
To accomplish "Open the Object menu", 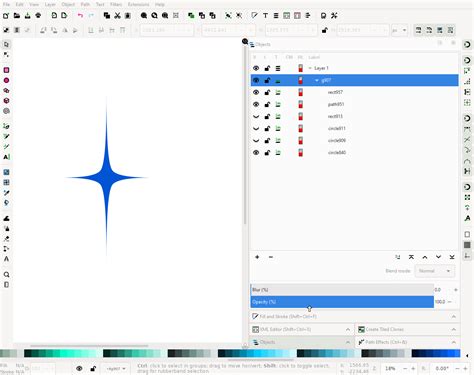I will 68,4.
